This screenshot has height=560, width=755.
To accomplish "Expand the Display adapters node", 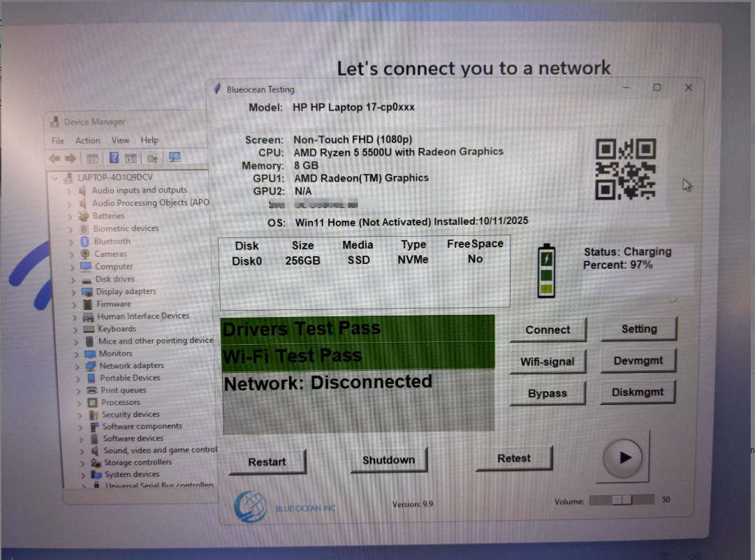I will point(74,292).
